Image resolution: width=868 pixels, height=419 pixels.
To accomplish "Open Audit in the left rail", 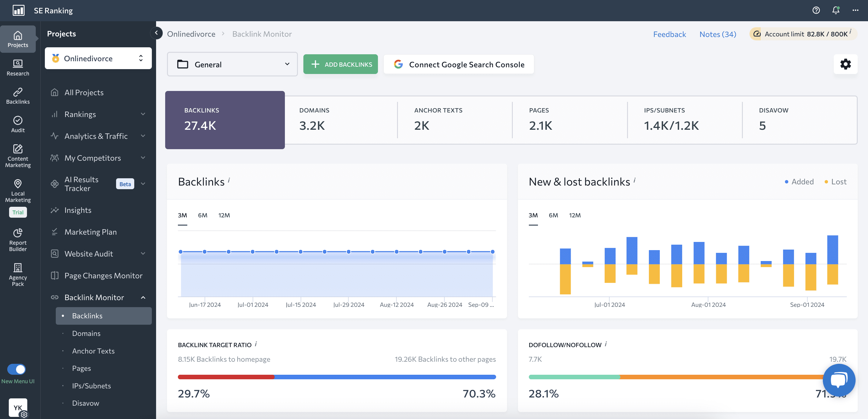I will tap(18, 124).
